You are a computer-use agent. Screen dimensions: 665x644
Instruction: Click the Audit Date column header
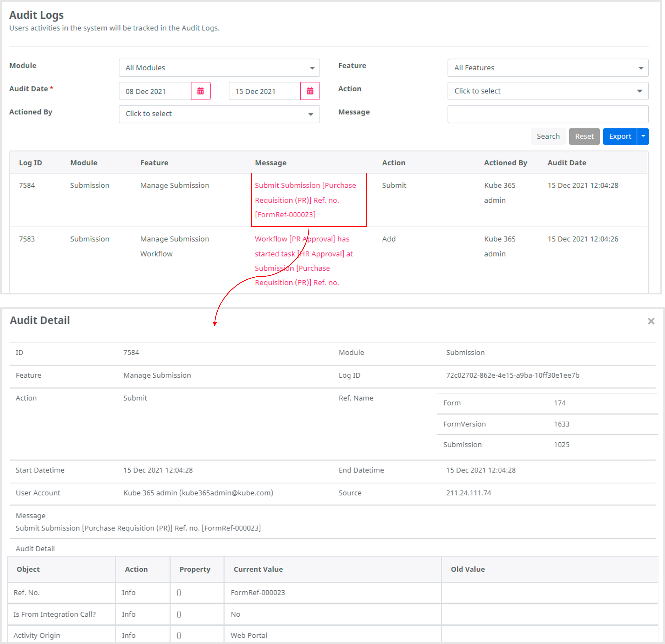click(x=567, y=163)
